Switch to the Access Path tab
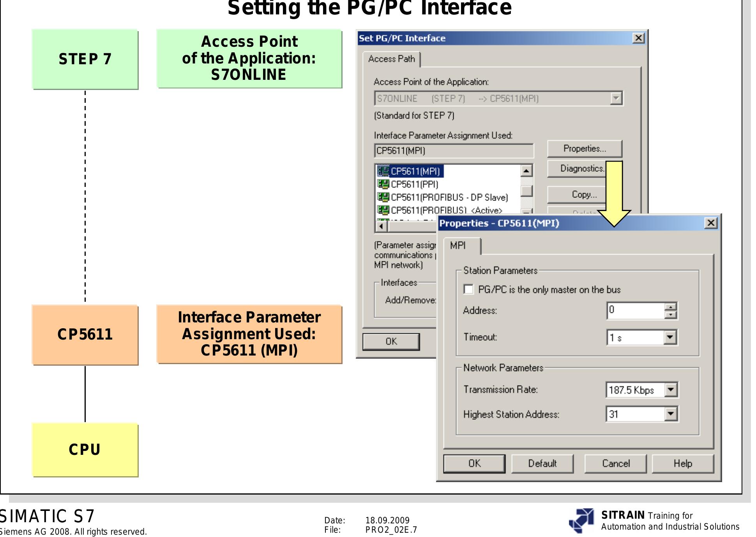Viewport: 756px width, 537px height. [x=391, y=59]
